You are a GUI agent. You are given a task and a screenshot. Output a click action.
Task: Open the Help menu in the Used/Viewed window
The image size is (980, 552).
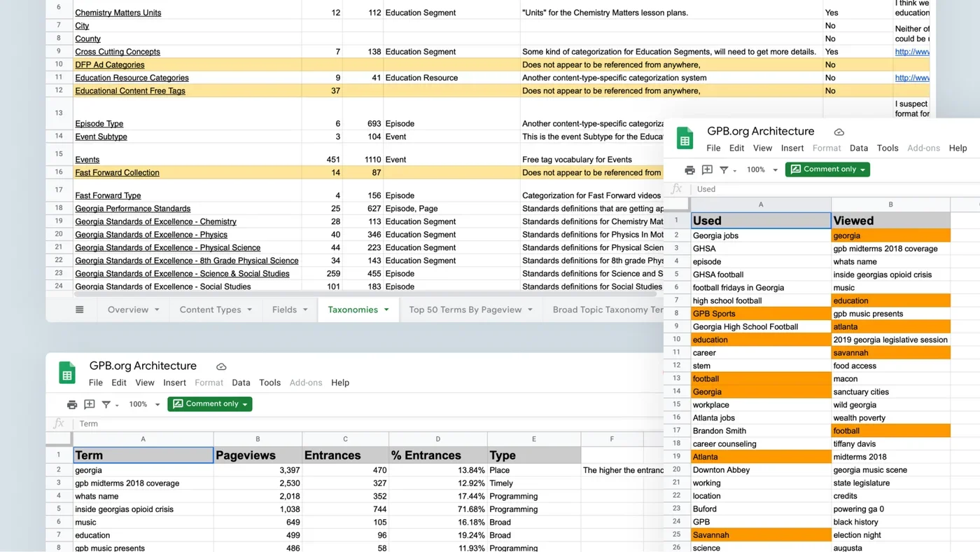(x=958, y=148)
